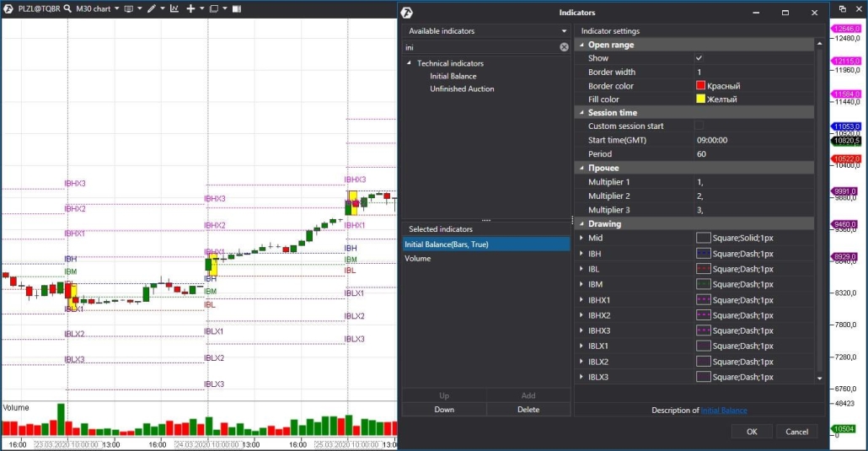Click Cancel in Indicators dialog
The width and height of the screenshot is (868, 451).
coord(796,432)
